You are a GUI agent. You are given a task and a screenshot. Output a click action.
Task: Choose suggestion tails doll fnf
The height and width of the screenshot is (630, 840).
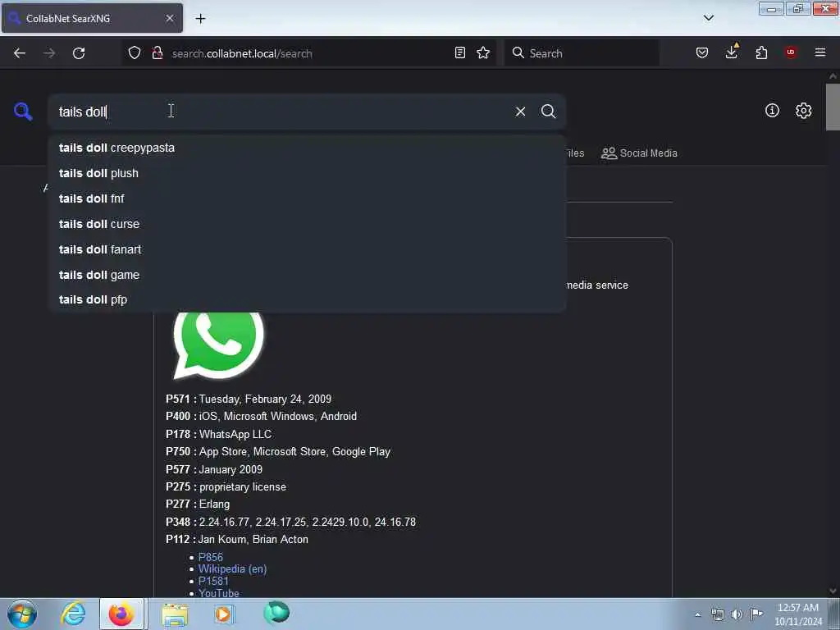click(307, 199)
